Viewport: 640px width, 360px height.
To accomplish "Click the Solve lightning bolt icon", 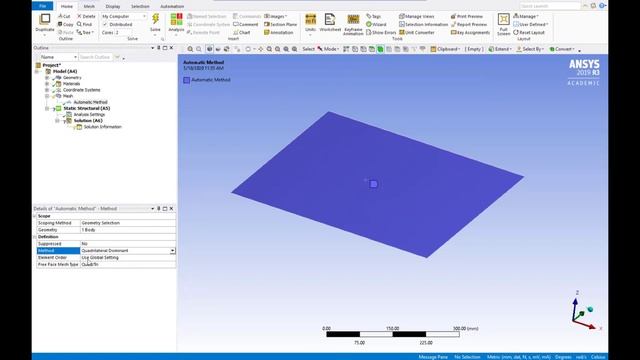I will (x=155, y=19).
